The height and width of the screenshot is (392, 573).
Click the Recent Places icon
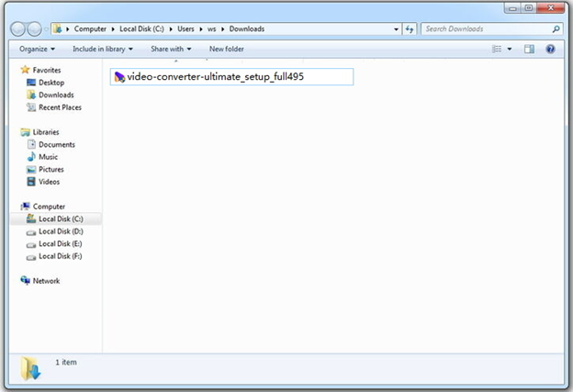31,107
